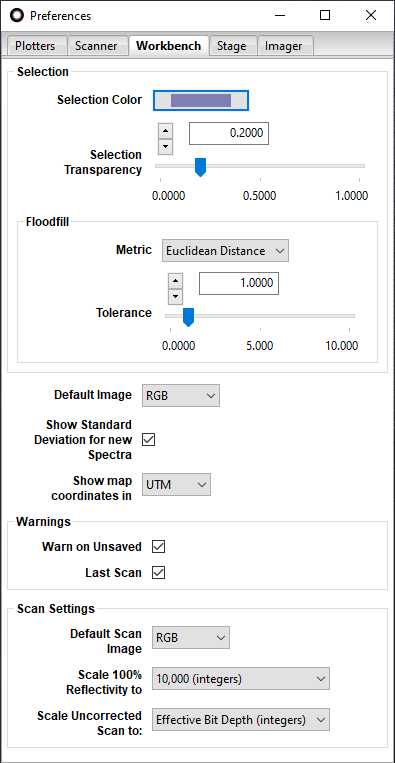This screenshot has width=395, height=763.
Task: Click the Selection Transparency down arrow
Action: tap(166, 146)
